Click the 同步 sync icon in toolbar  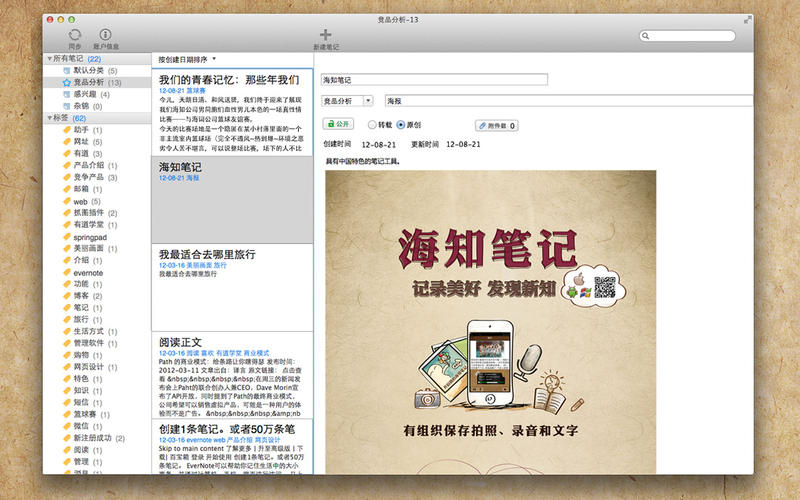(74, 35)
